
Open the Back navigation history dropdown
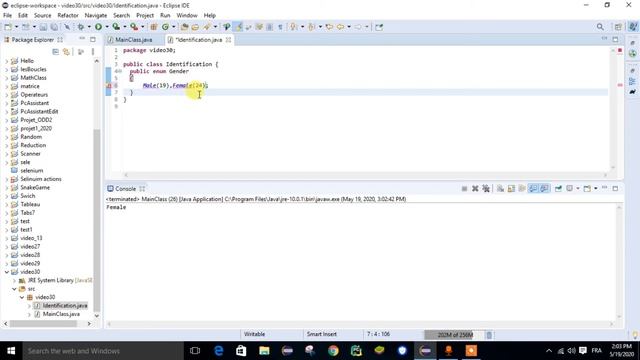point(349,27)
